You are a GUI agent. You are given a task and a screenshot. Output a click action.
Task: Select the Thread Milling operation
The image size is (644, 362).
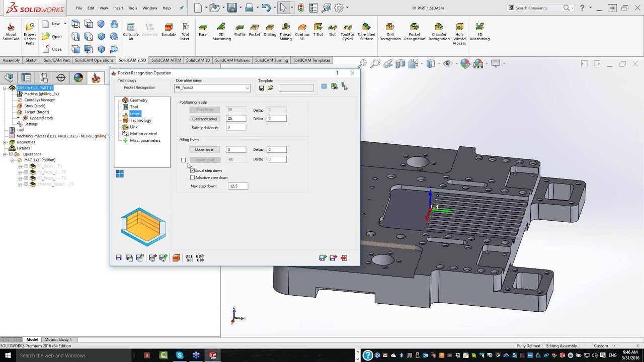(285, 32)
